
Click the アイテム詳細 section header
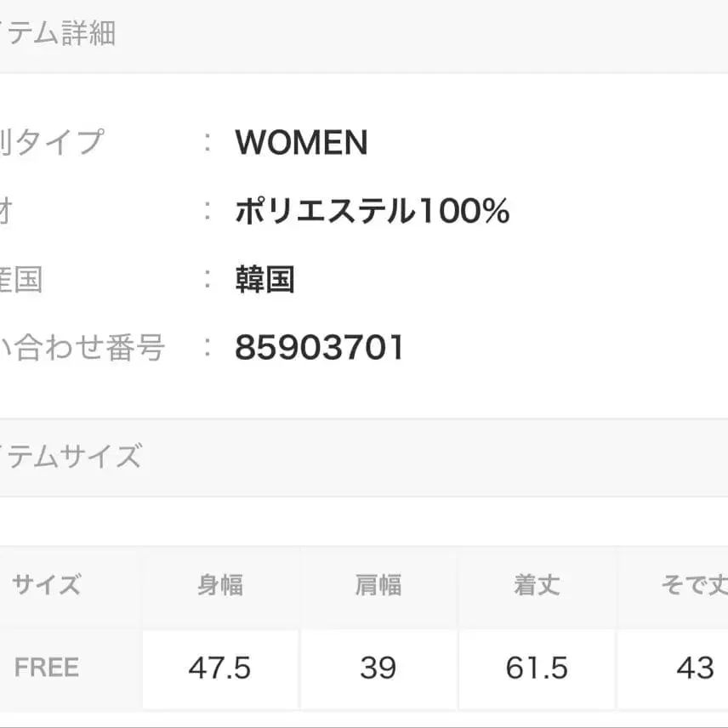point(57,34)
